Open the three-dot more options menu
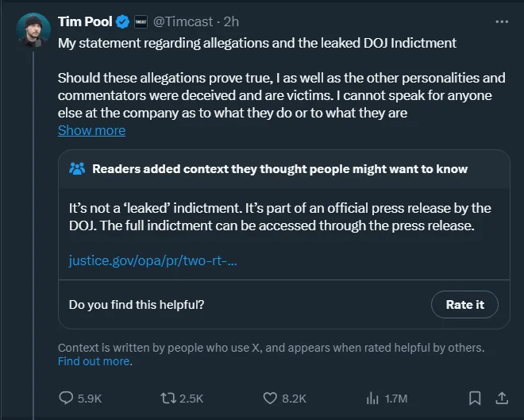524x420 pixels. click(x=501, y=21)
